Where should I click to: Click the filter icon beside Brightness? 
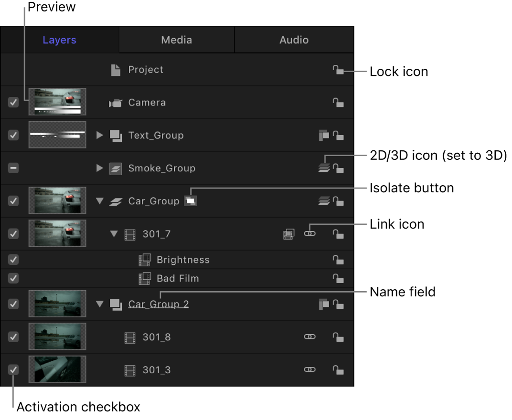pos(144,259)
